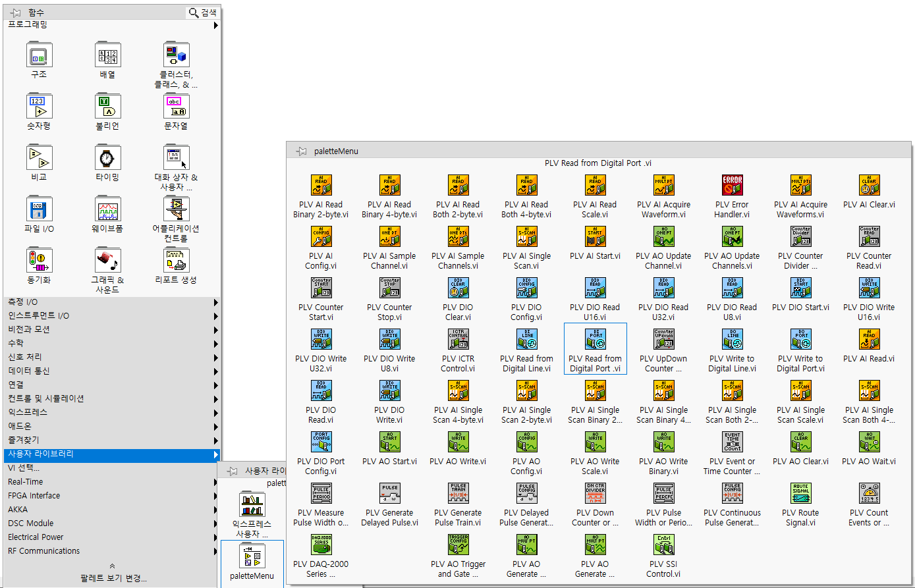The image size is (915, 588).
Task: Expand the 신호 처리 category
Action: tap(112, 358)
